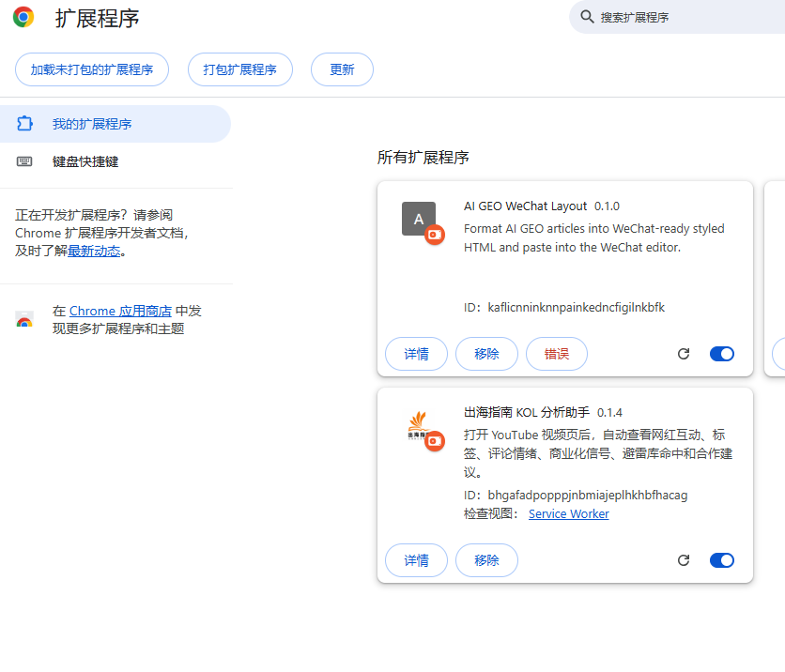The width and height of the screenshot is (785, 672).
Task: Click the Chrome logo icon in header
Action: (x=23, y=18)
